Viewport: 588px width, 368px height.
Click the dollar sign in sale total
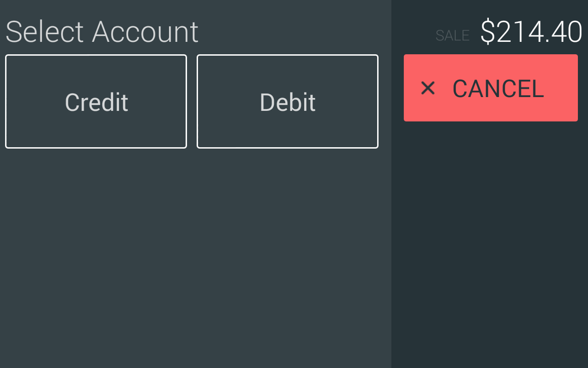488,32
